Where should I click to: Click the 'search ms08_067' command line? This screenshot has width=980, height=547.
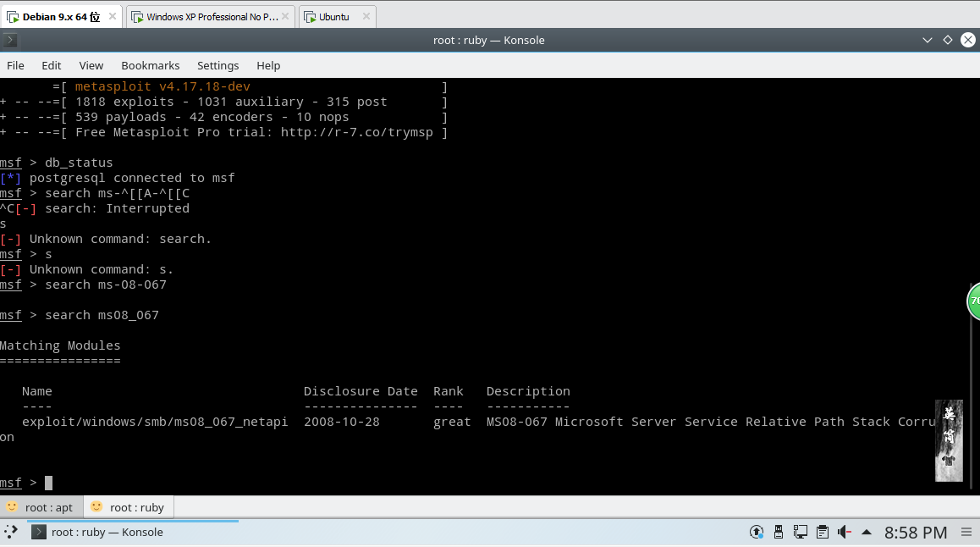click(x=102, y=315)
